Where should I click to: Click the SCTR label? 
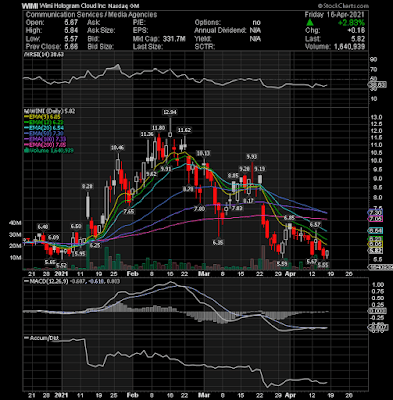point(205,47)
